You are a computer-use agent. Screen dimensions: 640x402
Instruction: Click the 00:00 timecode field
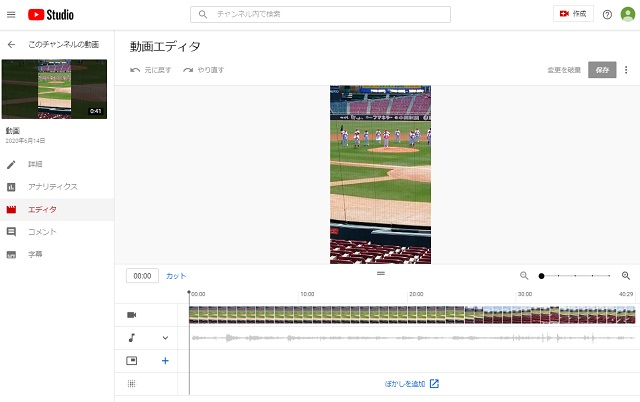point(142,276)
